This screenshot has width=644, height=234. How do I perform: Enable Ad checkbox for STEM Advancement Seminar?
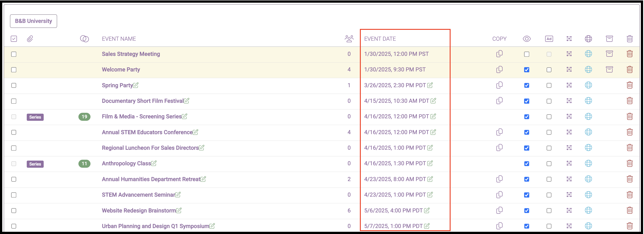pyautogui.click(x=549, y=195)
